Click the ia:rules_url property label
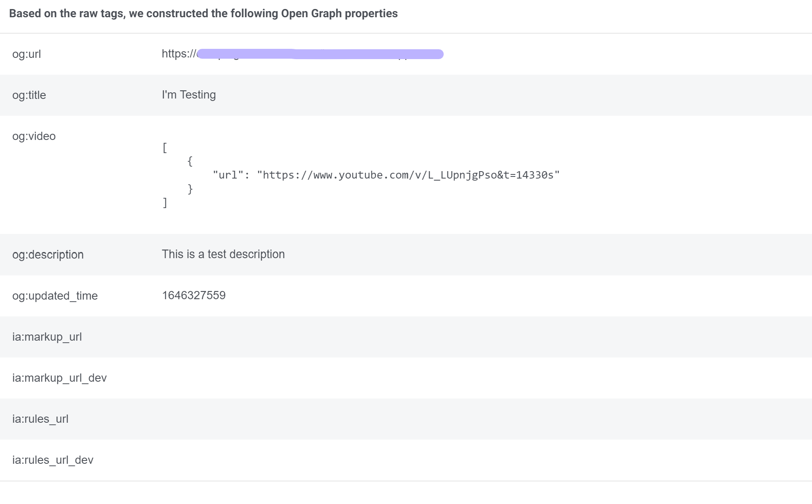 [40, 419]
